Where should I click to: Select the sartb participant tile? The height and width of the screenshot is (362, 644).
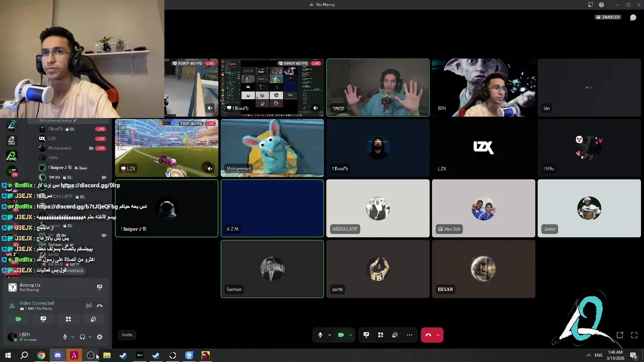(378, 269)
